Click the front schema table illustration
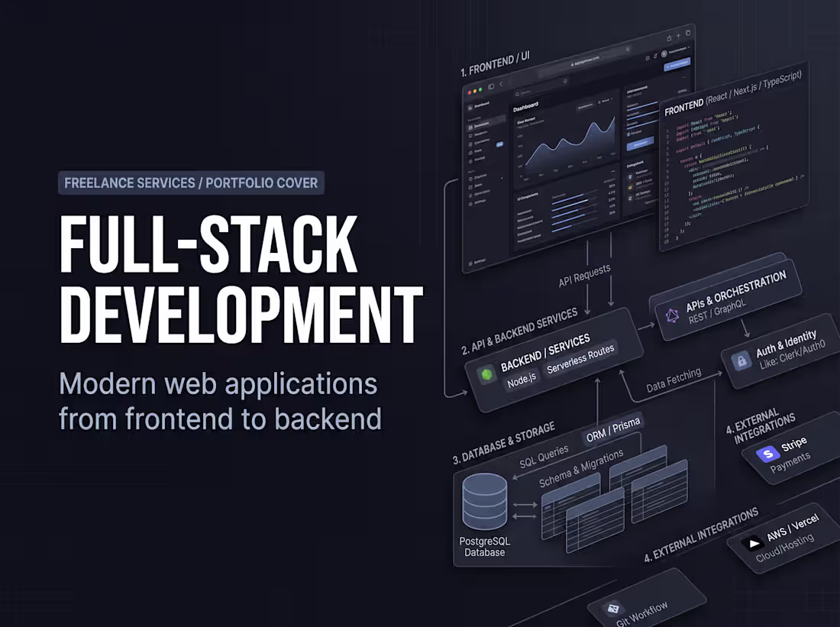Image resolution: width=840 pixels, height=627 pixels. (595, 522)
